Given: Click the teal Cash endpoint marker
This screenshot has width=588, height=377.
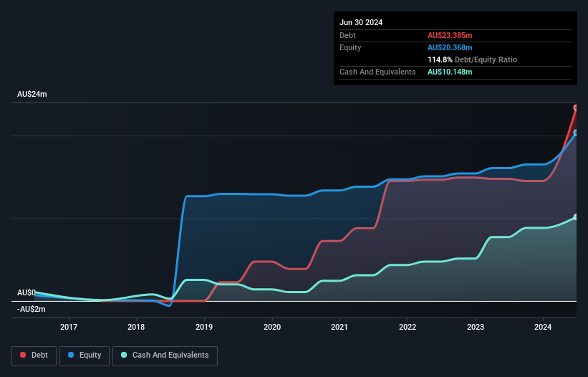Looking at the screenshot, I should pos(576,217).
